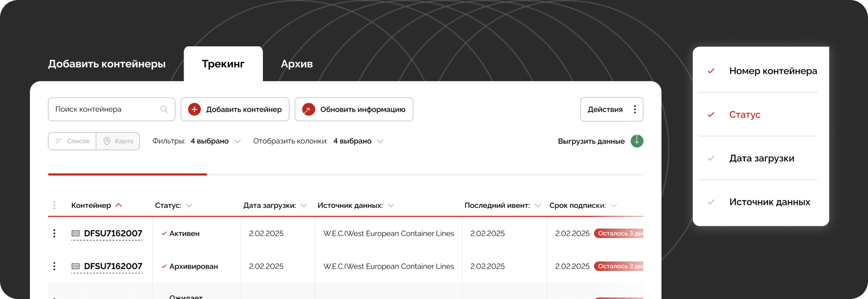Open row menu for the Архивирован container
868x299 pixels.
54,266
